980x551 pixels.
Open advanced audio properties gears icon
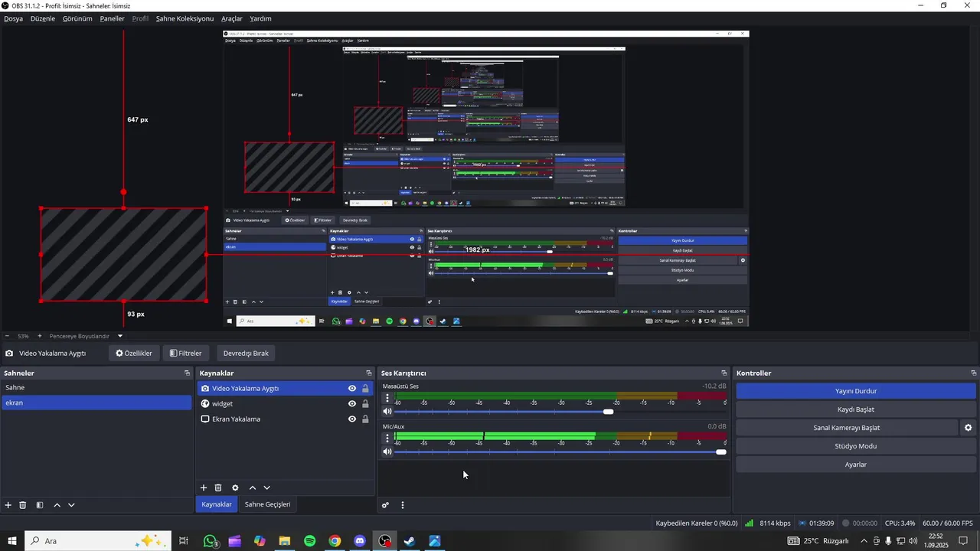[385, 505]
